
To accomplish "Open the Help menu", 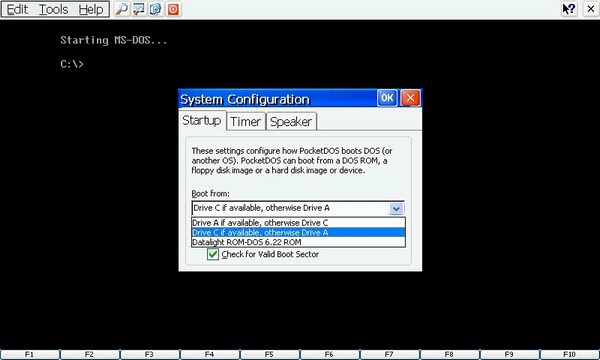I will (x=91, y=9).
